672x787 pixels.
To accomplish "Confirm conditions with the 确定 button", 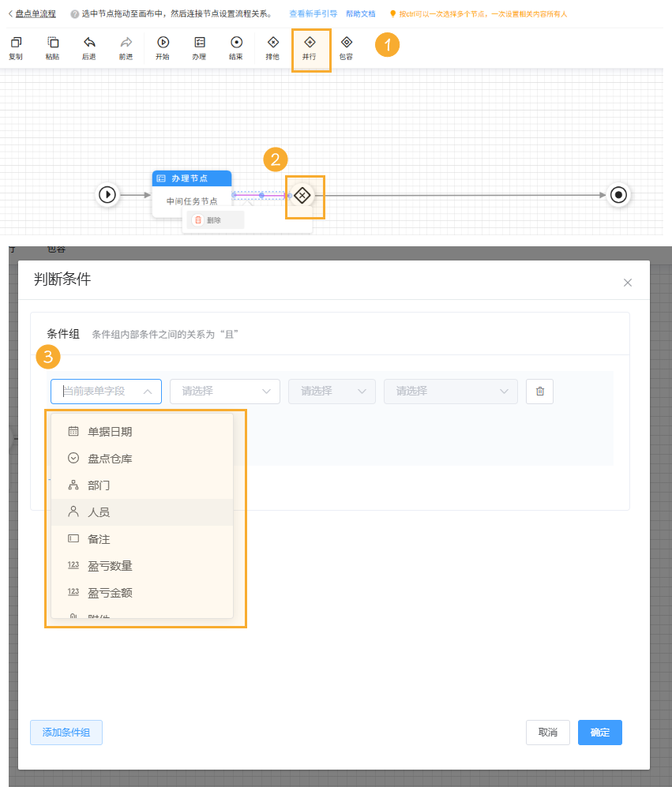I will coord(599,733).
